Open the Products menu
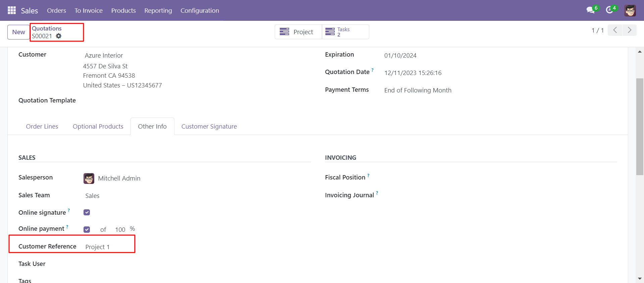Screen dimensions: 644x283 (123, 10)
